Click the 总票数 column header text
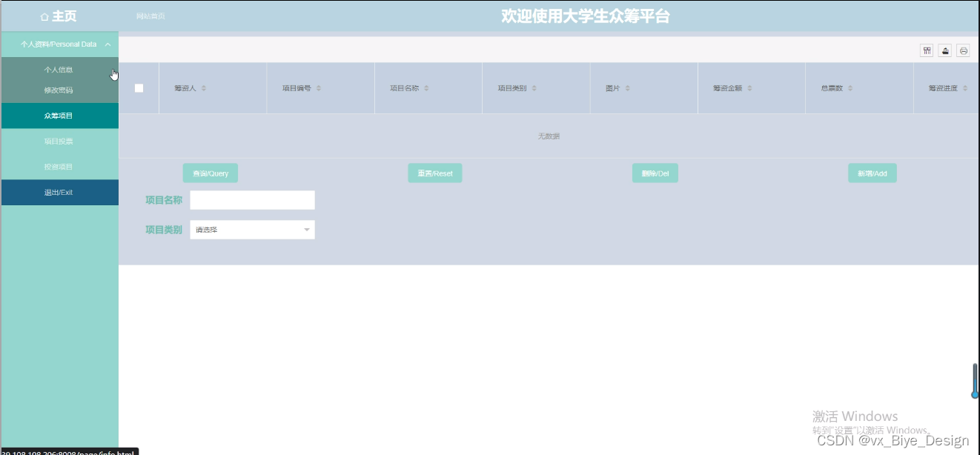 coord(832,88)
